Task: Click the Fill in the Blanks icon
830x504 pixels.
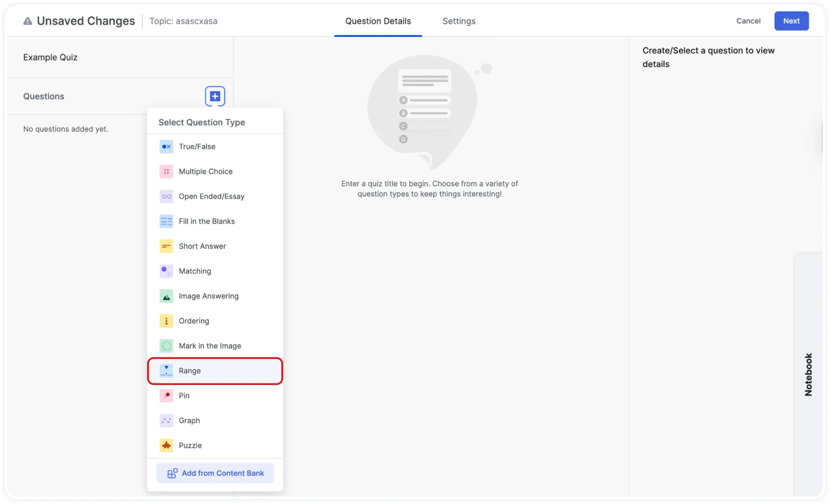Action: [x=166, y=221]
